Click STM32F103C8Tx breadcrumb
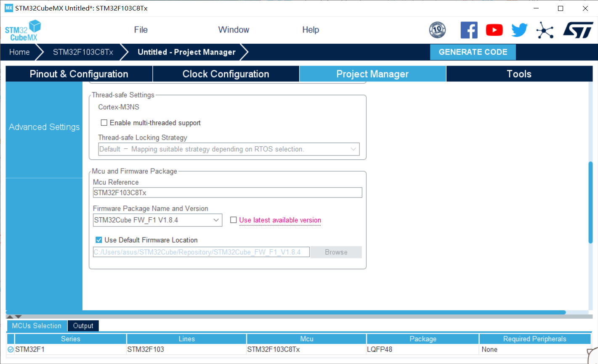Image resolution: width=598 pixels, height=364 pixels. [x=83, y=52]
